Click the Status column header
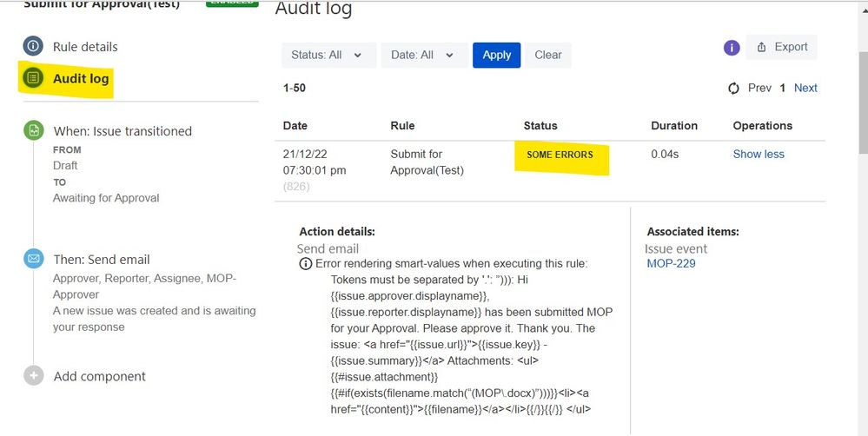 pos(540,126)
